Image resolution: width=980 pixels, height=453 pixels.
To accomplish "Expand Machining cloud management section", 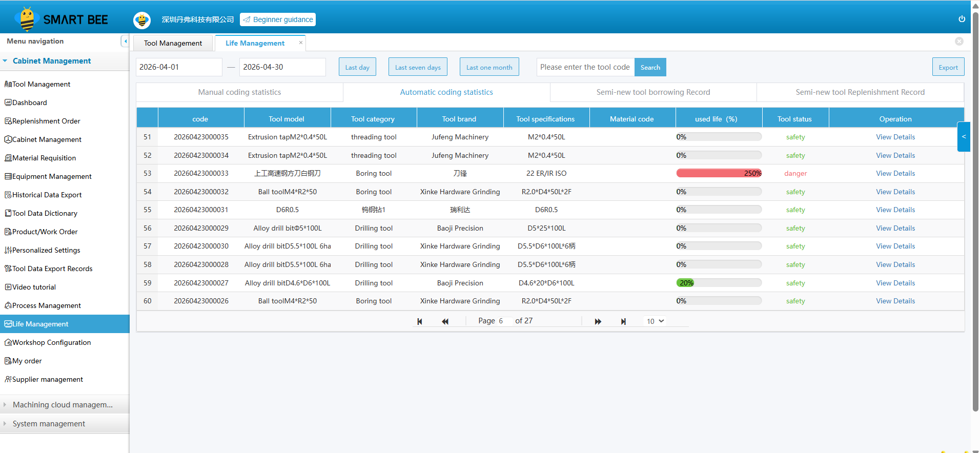I will [65, 405].
